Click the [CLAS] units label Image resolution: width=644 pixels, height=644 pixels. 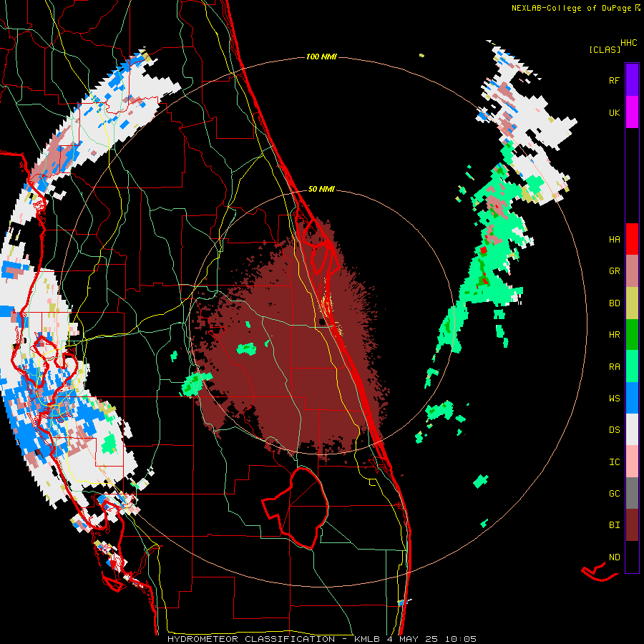(605, 49)
